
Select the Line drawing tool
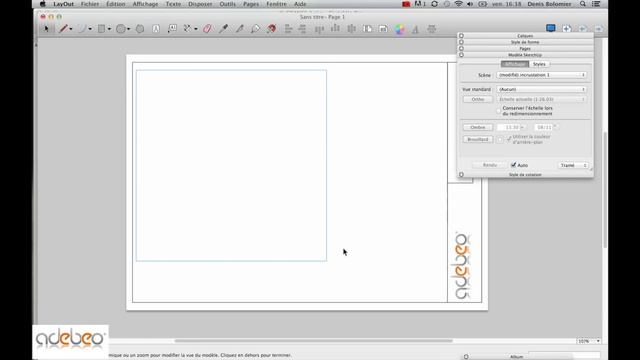(63, 29)
